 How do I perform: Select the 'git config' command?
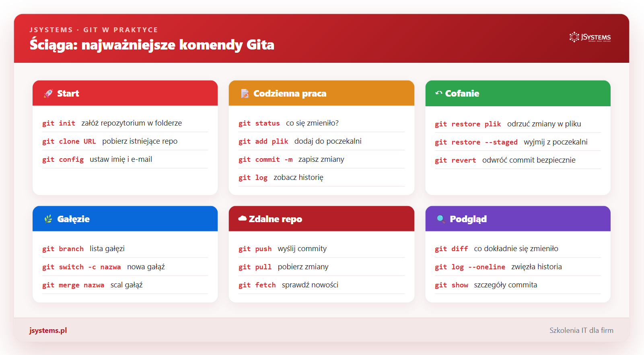pyautogui.click(x=63, y=159)
